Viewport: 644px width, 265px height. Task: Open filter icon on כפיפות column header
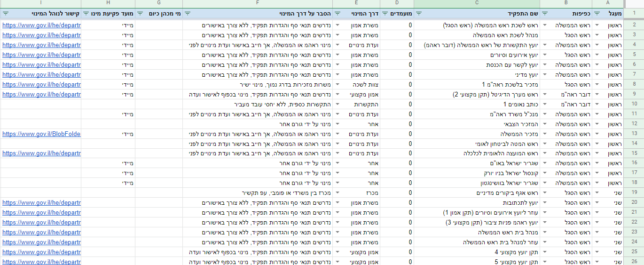(544, 14)
